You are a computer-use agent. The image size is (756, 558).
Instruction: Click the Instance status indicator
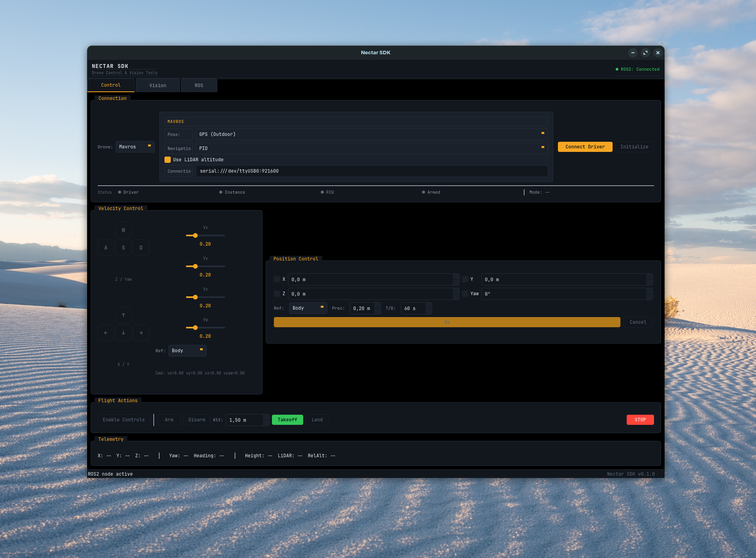point(232,192)
